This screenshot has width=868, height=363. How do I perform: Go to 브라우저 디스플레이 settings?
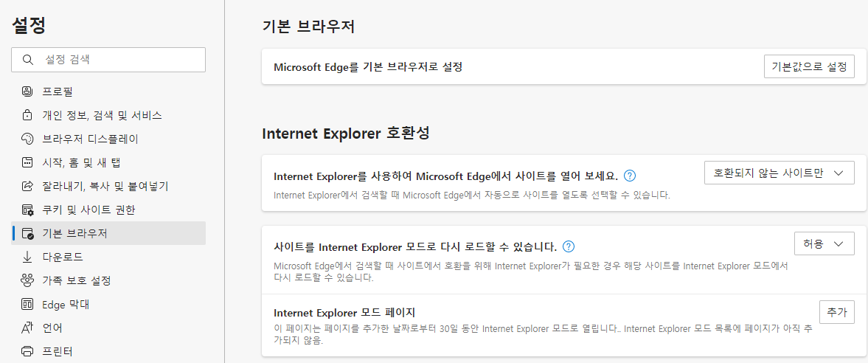pyautogui.click(x=108, y=139)
